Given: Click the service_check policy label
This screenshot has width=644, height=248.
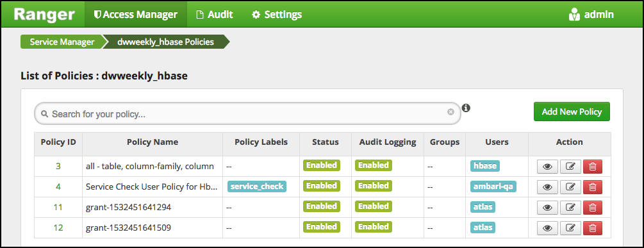Looking at the screenshot, I should (257, 186).
